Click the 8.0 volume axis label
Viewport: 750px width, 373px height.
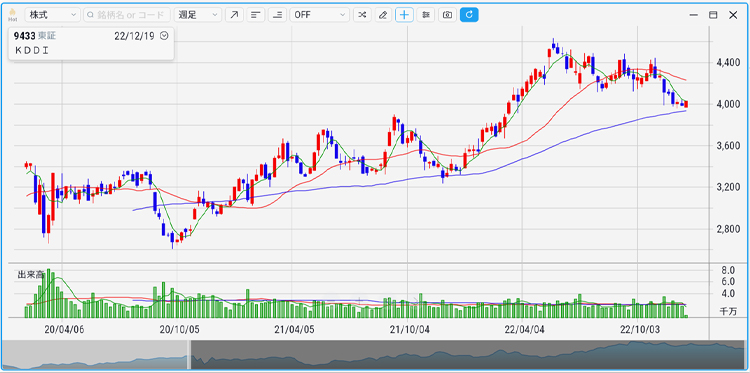728,270
